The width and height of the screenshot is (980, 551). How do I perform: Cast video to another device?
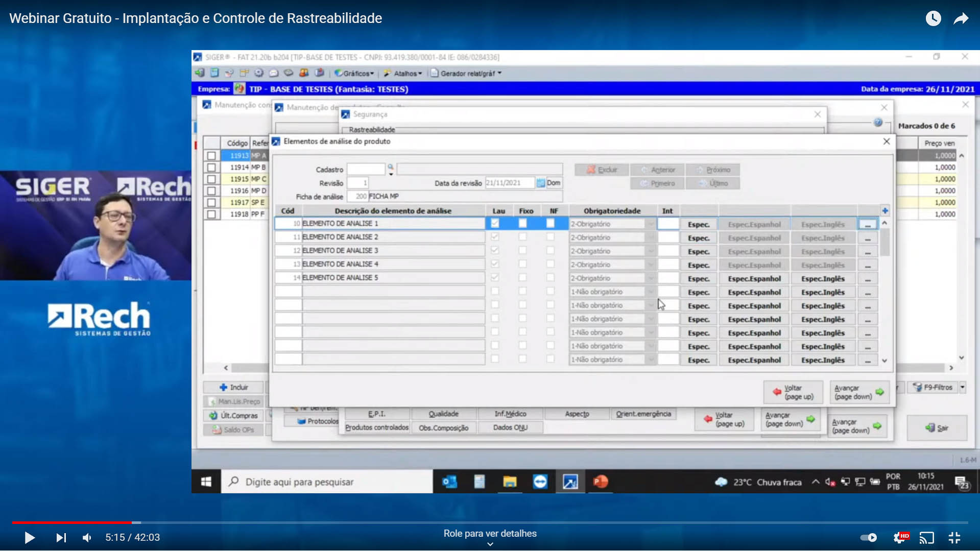926,538
